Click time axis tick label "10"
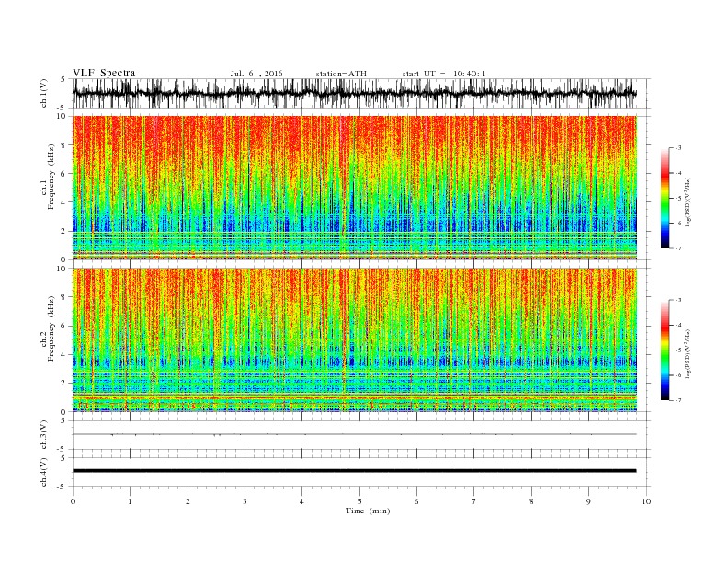 click(646, 501)
